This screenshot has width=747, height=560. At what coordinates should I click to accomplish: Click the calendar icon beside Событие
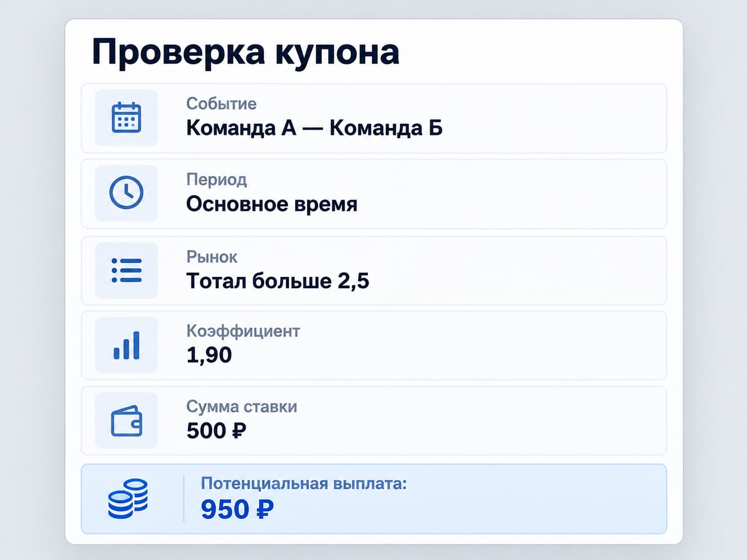(126, 118)
